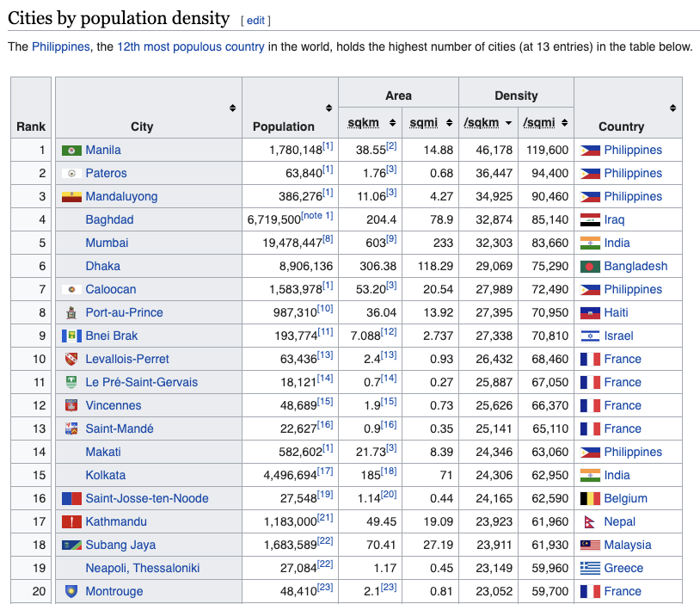Click the Caloocan seal icon
This screenshot has height=604, width=700.
(x=71, y=289)
